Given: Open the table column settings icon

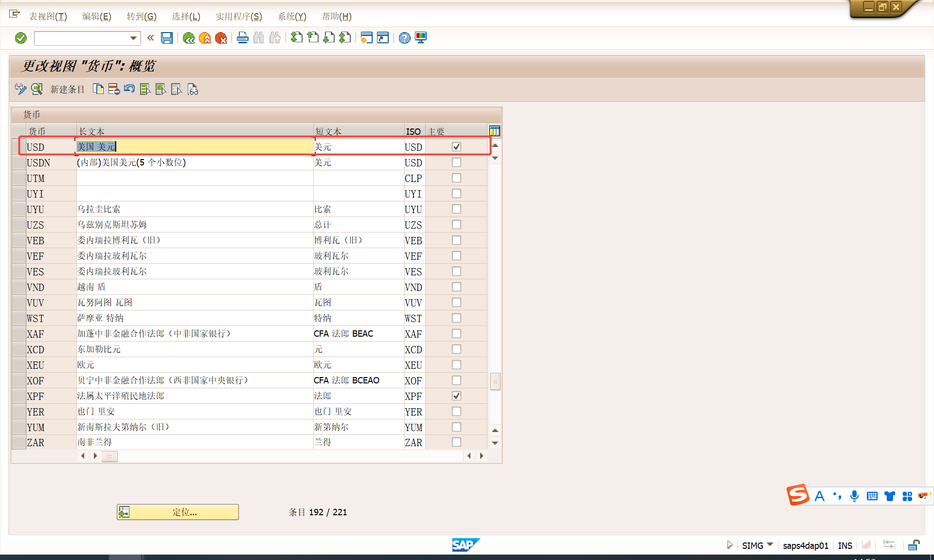Looking at the screenshot, I should coord(494,131).
